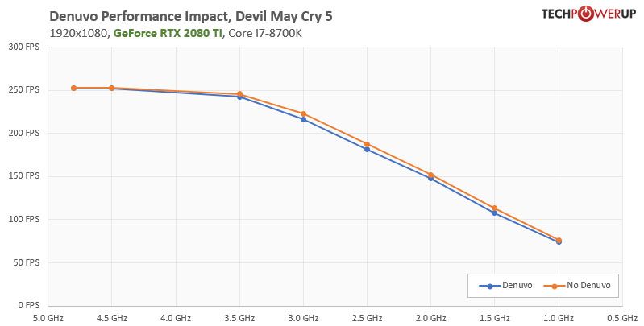Click the orange No Denuvo point at 3.0 GHz
Viewport: 644px width, 326px height.
coord(303,113)
